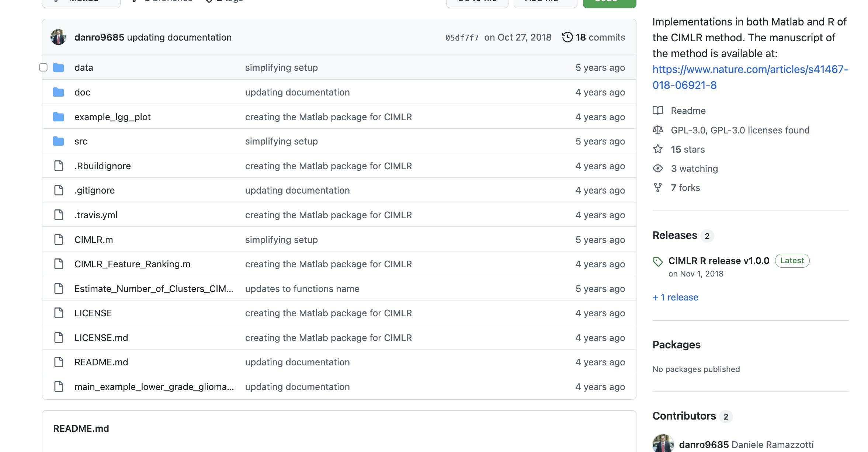Image resolution: width=868 pixels, height=452 pixels.
Task: Click the CIMLR.m file icon
Action: 59,240
